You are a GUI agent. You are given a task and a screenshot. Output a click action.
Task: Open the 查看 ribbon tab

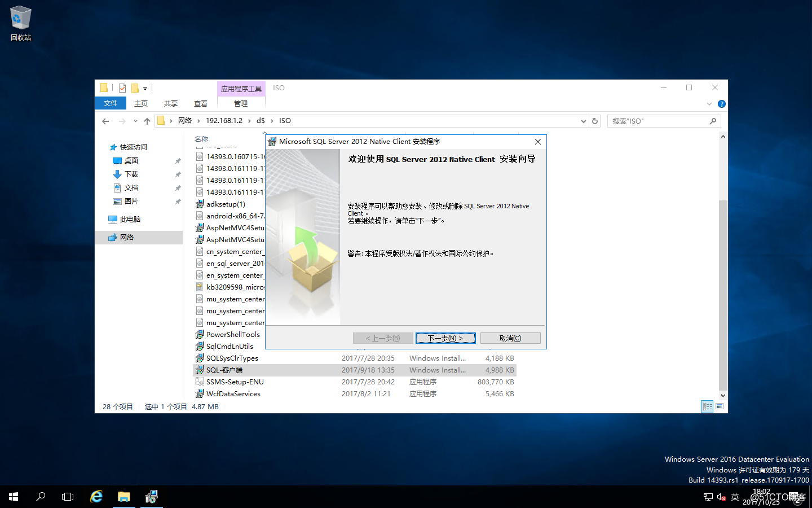(201, 103)
